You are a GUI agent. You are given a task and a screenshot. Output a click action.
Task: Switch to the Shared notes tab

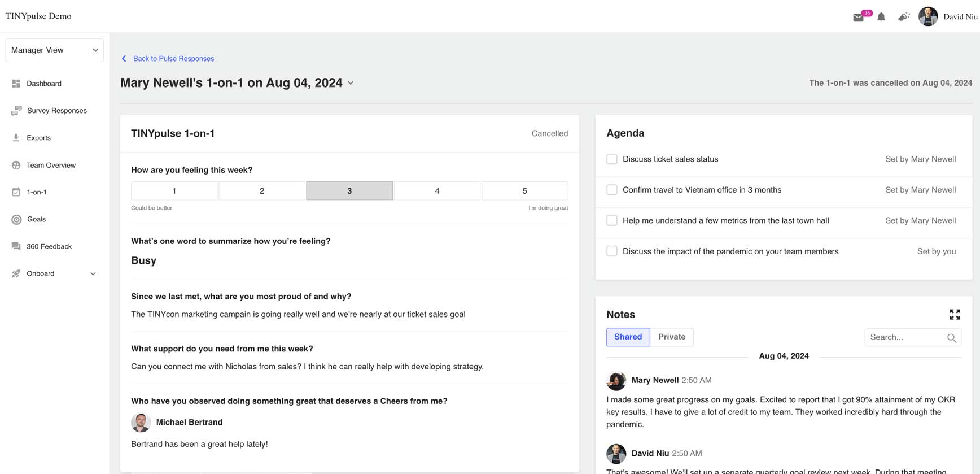point(628,337)
